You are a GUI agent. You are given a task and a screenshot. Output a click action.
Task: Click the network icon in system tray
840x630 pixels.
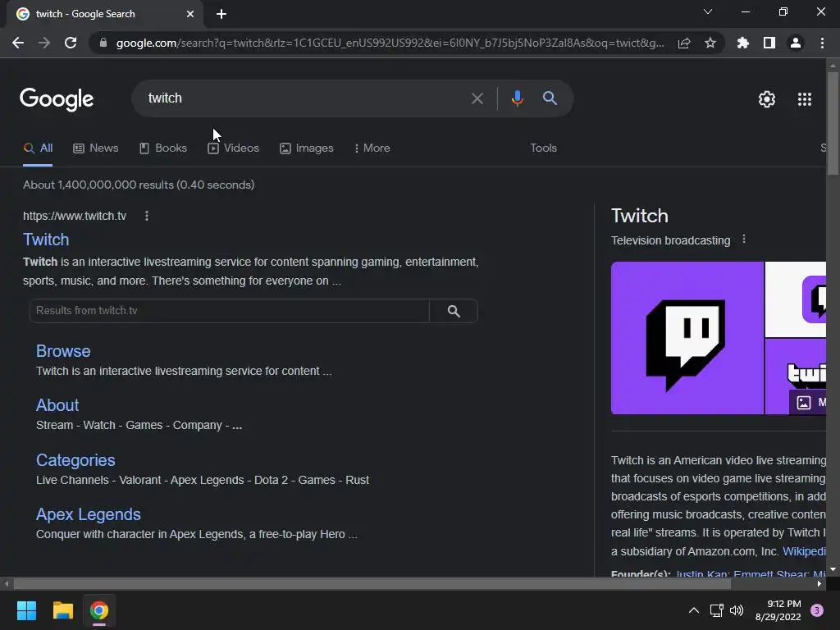click(x=716, y=610)
